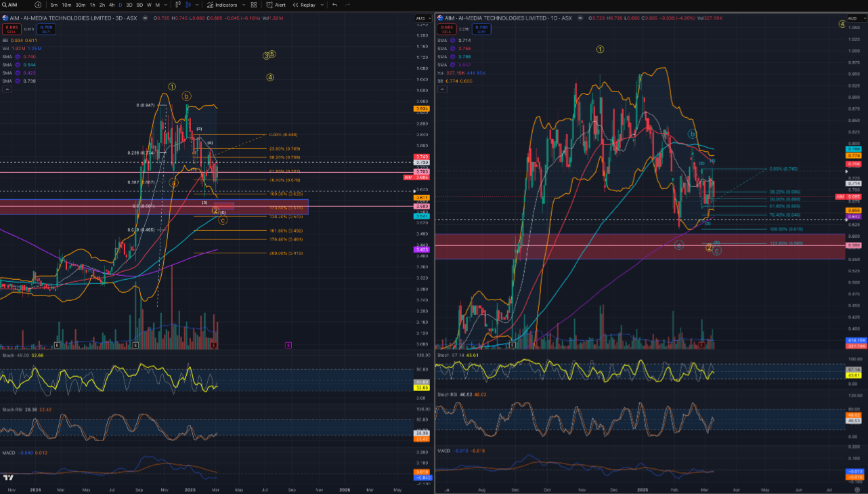Click the 0.700 BUY button on left chart
868x494 pixels.
pyautogui.click(x=46, y=28)
